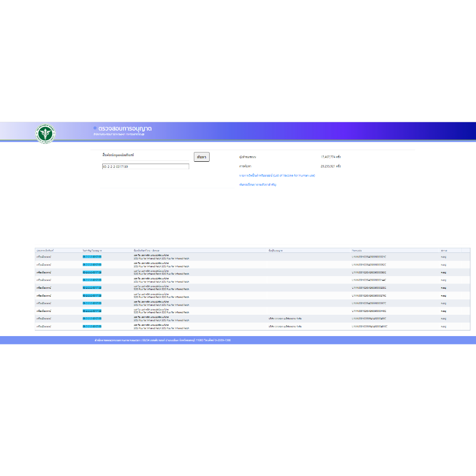
Task: Click the ชื่อผู้รับอนุญาต column header
Action: (x=276, y=251)
